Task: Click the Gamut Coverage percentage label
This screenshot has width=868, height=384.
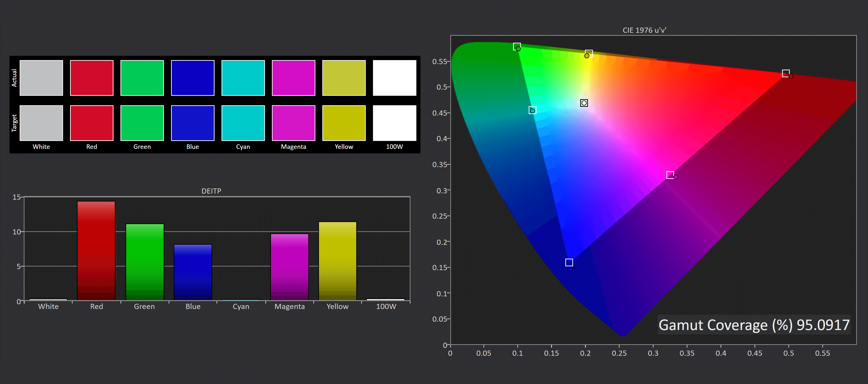Action: point(754,325)
